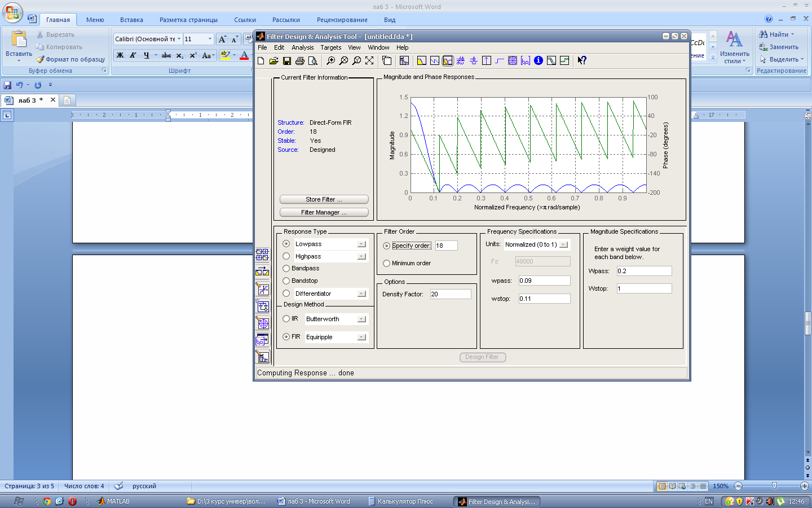812x508 pixels.
Task: Open Word font size dropdown
Action: click(210, 39)
